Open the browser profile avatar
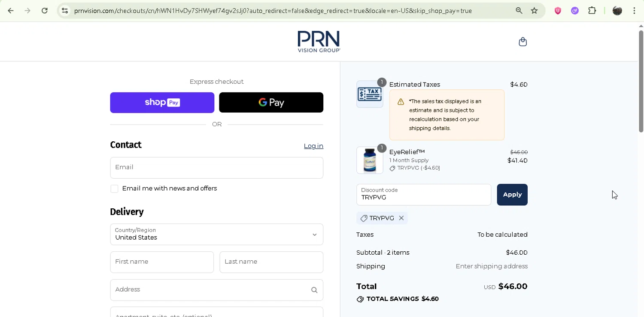Image resolution: width=644 pixels, height=317 pixels. click(617, 11)
